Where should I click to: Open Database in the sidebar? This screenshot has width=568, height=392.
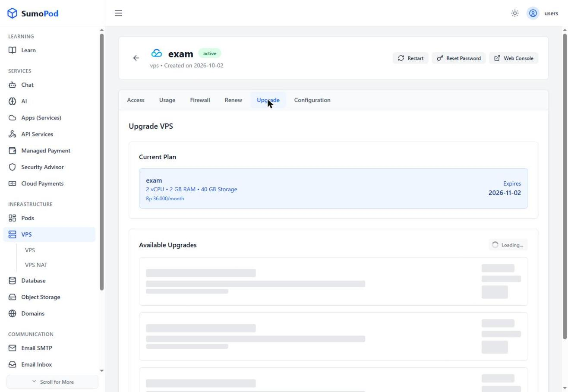[49, 281]
